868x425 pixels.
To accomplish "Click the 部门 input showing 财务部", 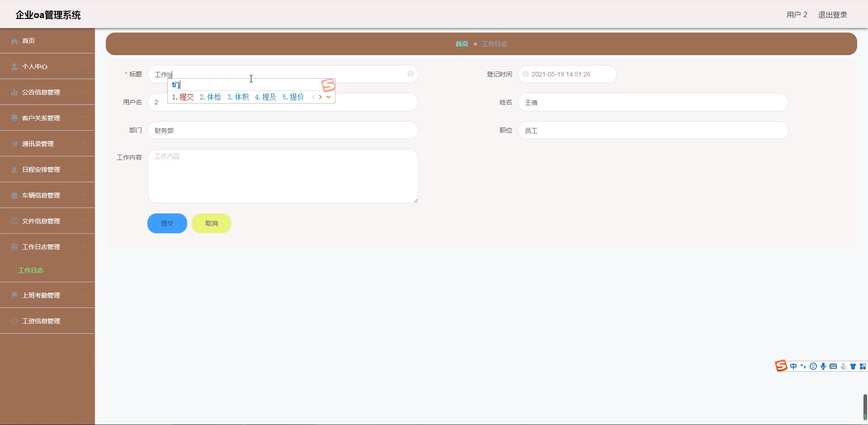I will pyautogui.click(x=283, y=130).
